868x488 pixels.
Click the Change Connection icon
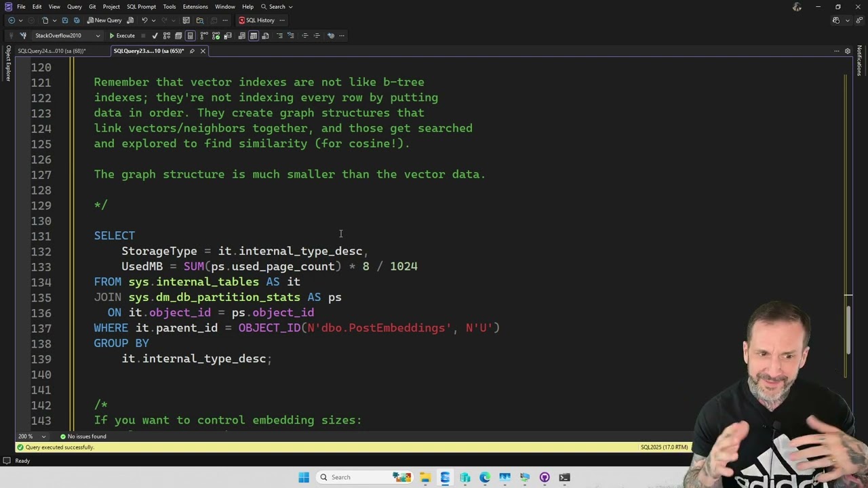(x=23, y=35)
